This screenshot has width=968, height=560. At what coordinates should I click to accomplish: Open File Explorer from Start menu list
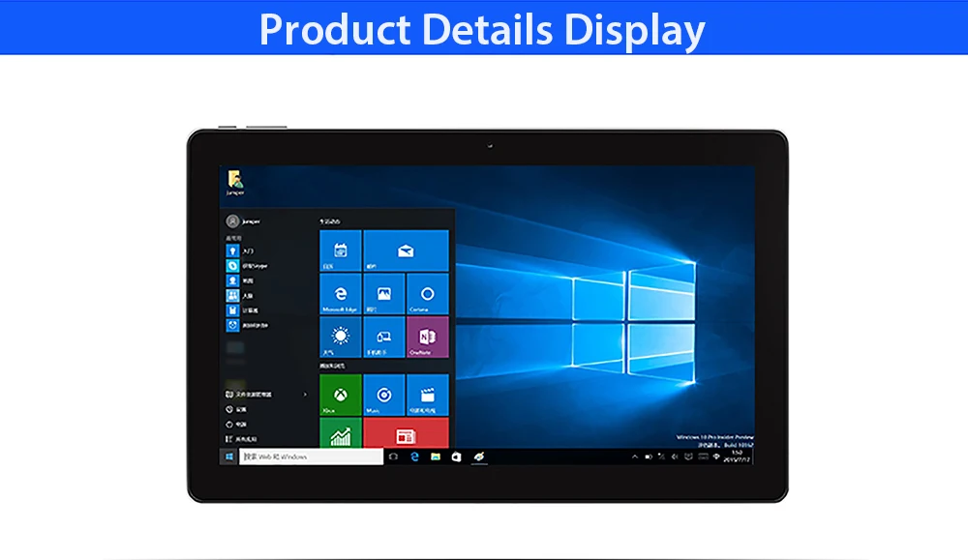[x=249, y=394]
